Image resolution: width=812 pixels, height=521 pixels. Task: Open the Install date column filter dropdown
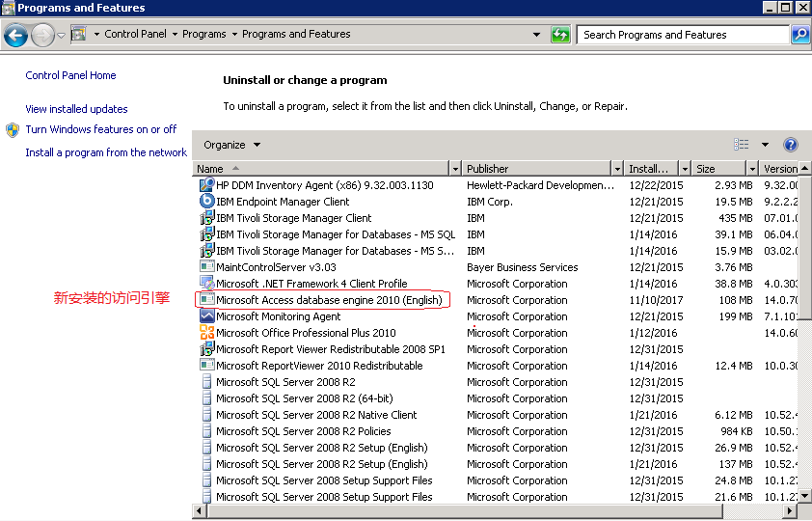point(685,168)
